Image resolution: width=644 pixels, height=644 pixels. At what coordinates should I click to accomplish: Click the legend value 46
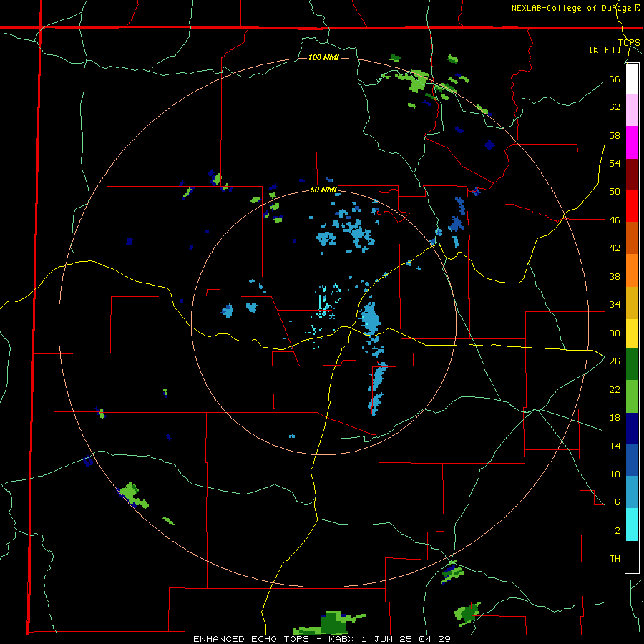click(x=615, y=220)
